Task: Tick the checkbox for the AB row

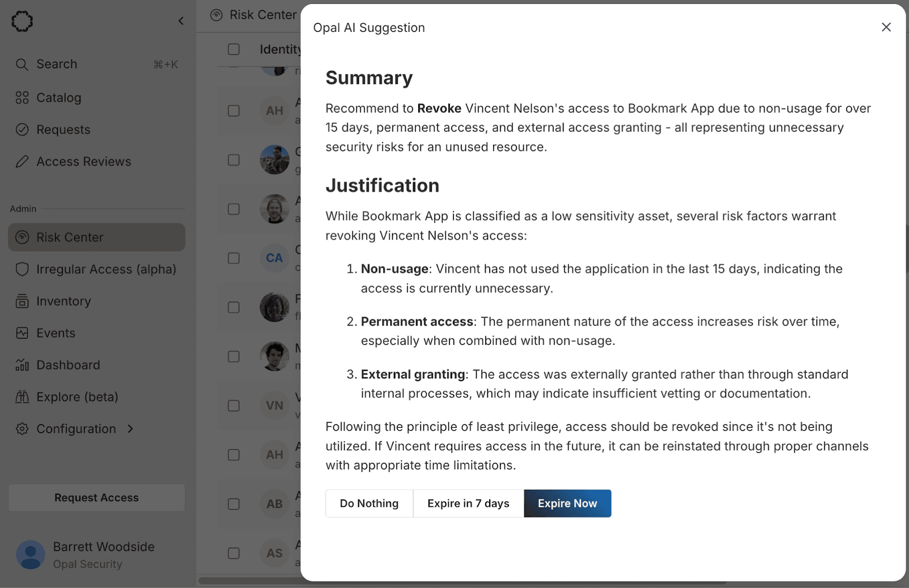Action: pos(233,504)
